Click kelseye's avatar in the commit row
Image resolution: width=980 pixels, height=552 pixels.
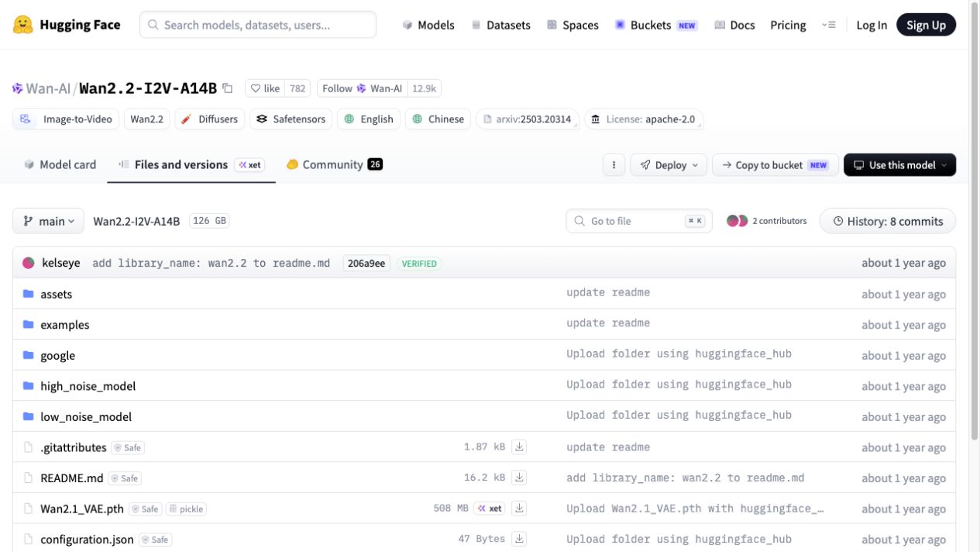tap(29, 263)
